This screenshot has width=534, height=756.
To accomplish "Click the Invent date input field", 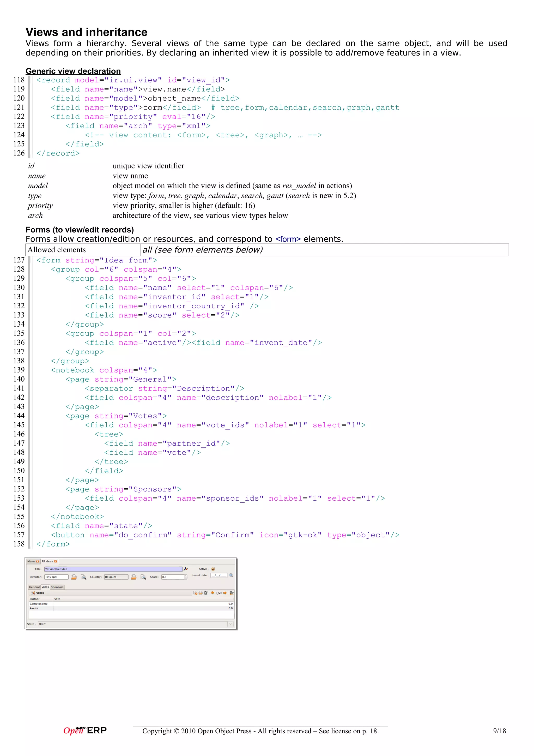I will tap(219, 575).
